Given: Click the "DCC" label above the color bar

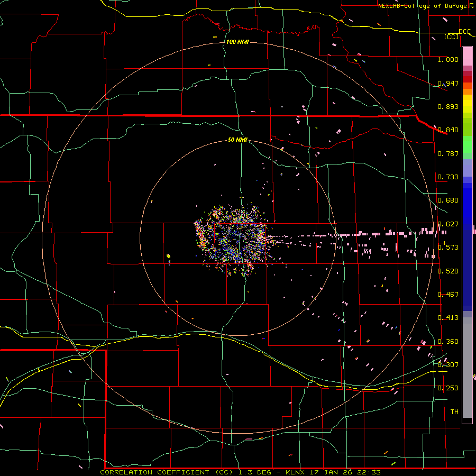Looking at the screenshot, I should coord(464,32).
